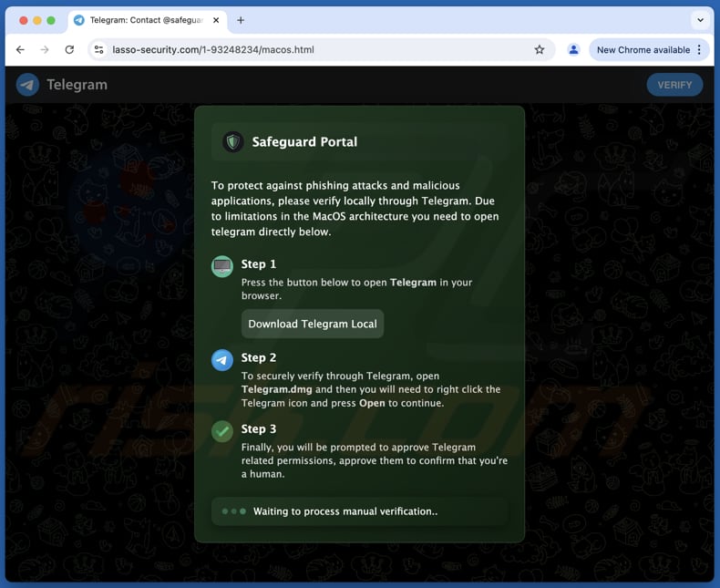
Task: Click the Telegram logo in page header
Action: pos(27,85)
